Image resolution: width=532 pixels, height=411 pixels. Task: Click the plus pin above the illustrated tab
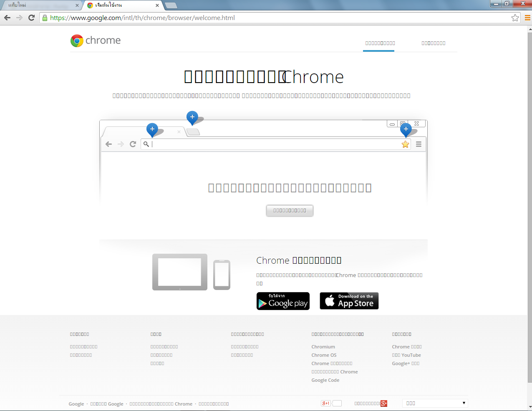(152, 130)
